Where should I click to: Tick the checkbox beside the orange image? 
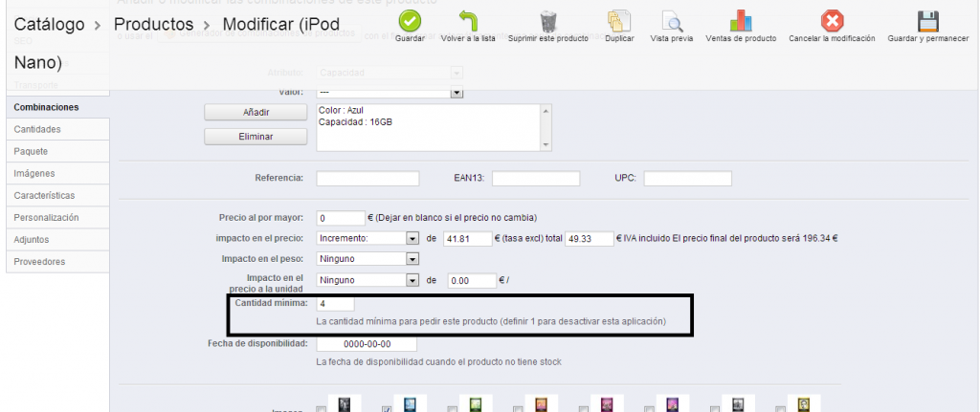(x=518, y=409)
